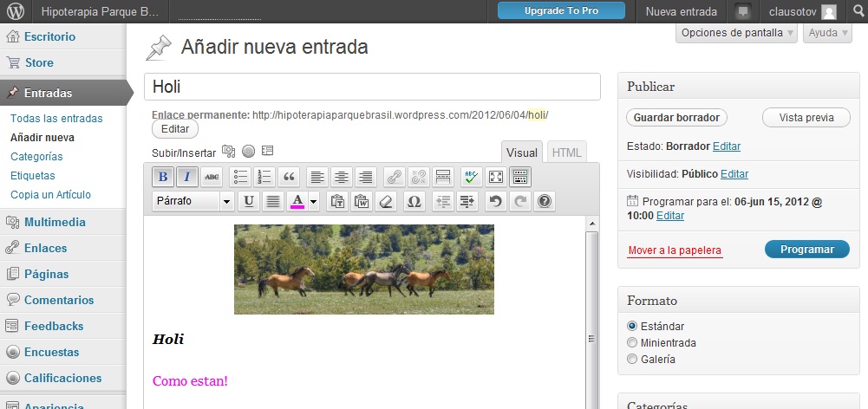Screen dimensions: 868x409
Task: Switch to the HTML editor tab
Action: pyautogui.click(x=566, y=153)
